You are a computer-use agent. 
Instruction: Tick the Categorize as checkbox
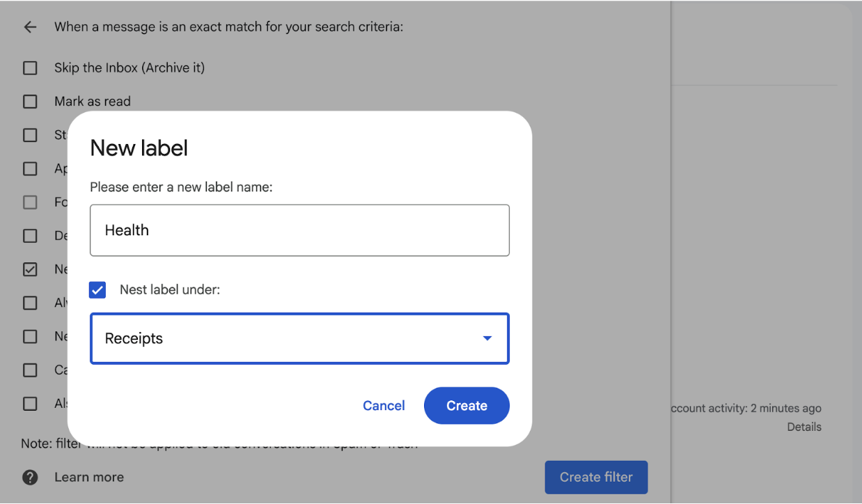pos(30,370)
